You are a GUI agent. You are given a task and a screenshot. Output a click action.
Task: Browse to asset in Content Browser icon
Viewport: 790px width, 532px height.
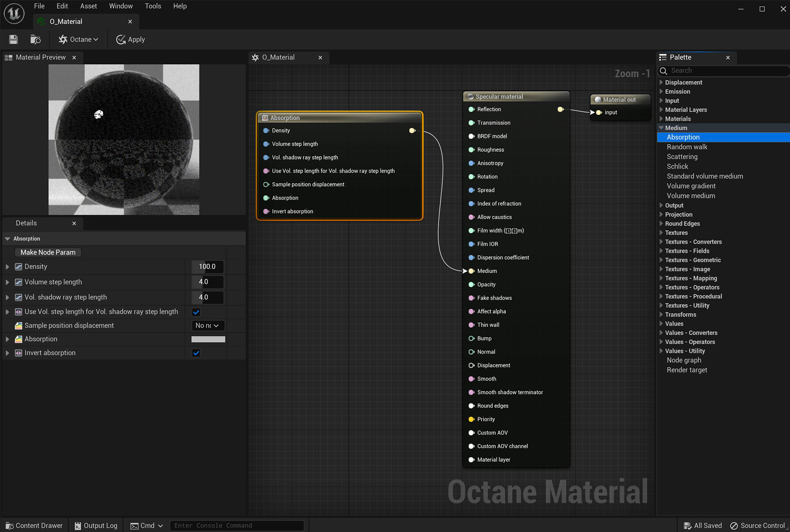click(x=35, y=39)
